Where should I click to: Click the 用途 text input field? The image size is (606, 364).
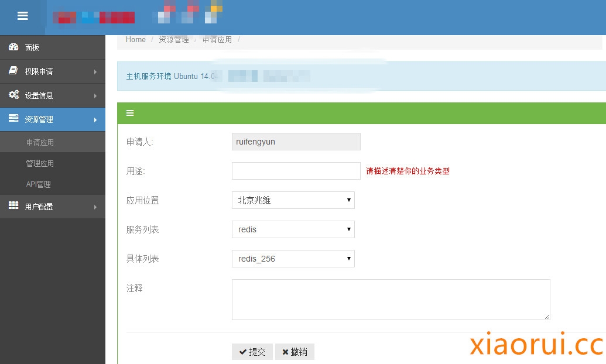tap(296, 171)
